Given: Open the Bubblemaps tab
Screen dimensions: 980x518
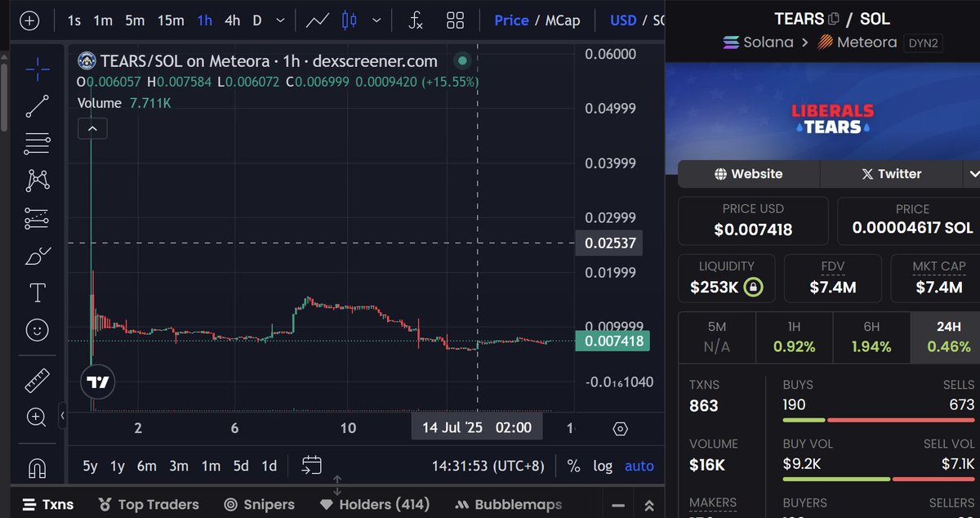Looking at the screenshot, I should pyautogui.click(x=508, y=505).
